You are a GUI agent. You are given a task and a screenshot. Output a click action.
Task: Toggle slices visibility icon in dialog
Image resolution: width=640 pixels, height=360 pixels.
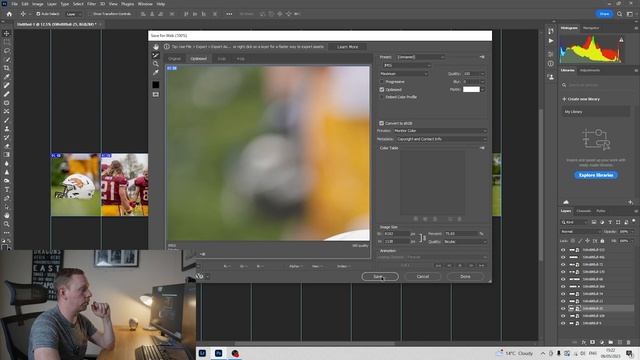156,94
